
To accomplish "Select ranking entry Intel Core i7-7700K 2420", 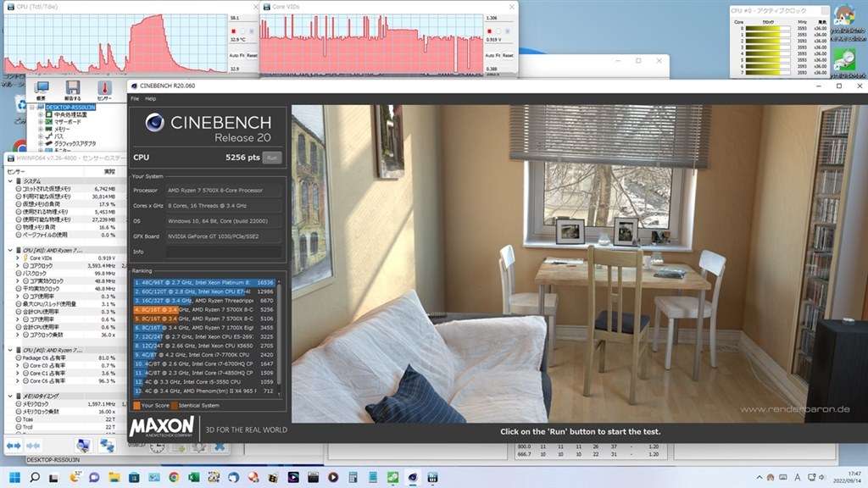I will tap(204, 355).
